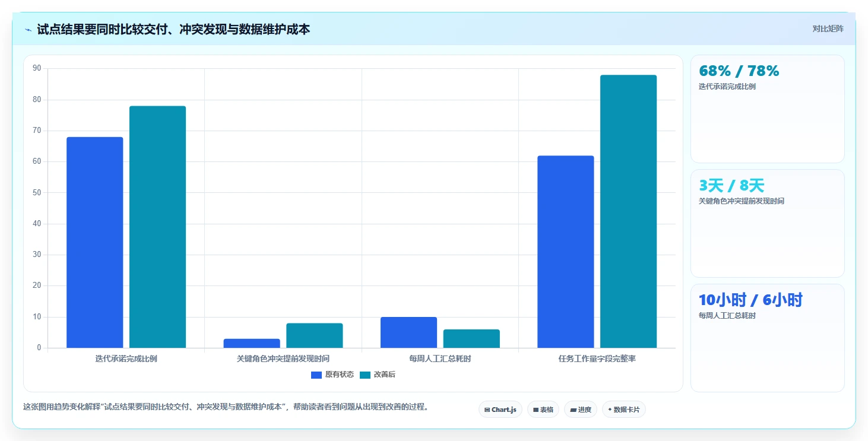Image resolution: width=868 pixels, height=441 pixels.
Task: Click the lightning icon beside the header title
Action: [28, 30]
